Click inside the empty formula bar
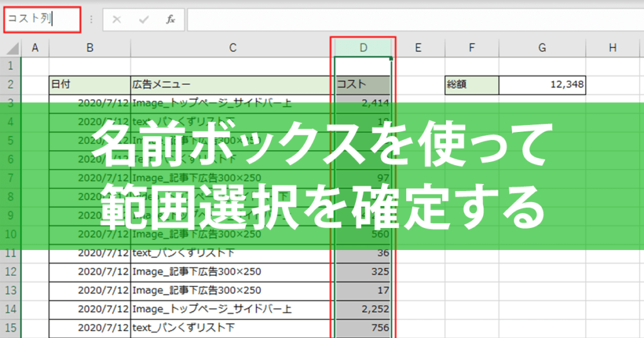Image resolution: width=644 pixels, height=338 pixels. click(x=415, y=19)
